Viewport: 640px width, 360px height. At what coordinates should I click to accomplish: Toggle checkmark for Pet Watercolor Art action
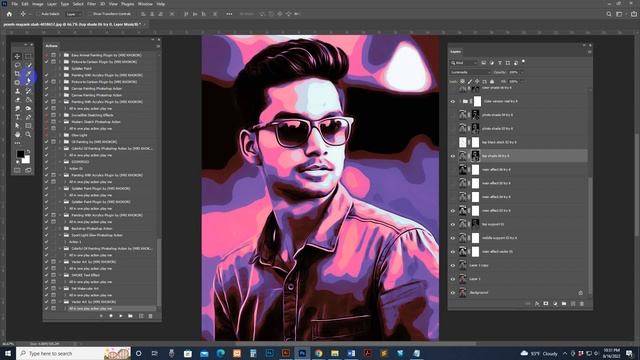coord(46,289)
